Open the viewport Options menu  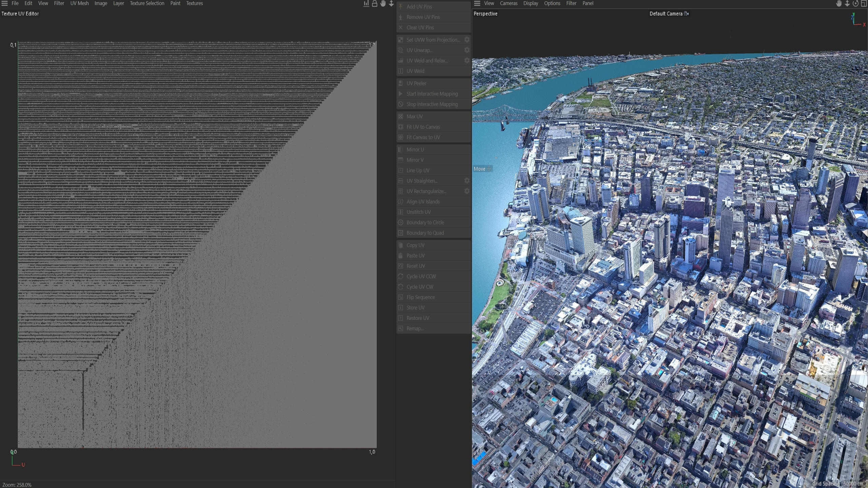coord(552,3)
